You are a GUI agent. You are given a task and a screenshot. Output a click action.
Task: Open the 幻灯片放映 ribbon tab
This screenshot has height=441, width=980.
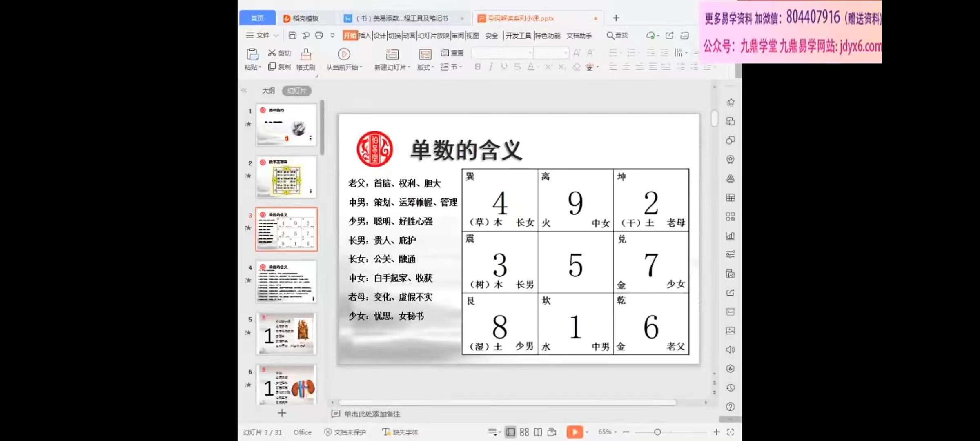coord(433,36)
